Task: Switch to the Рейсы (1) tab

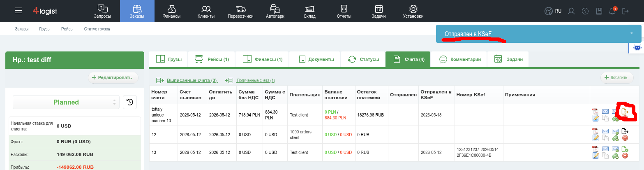Action: [212, 59]
